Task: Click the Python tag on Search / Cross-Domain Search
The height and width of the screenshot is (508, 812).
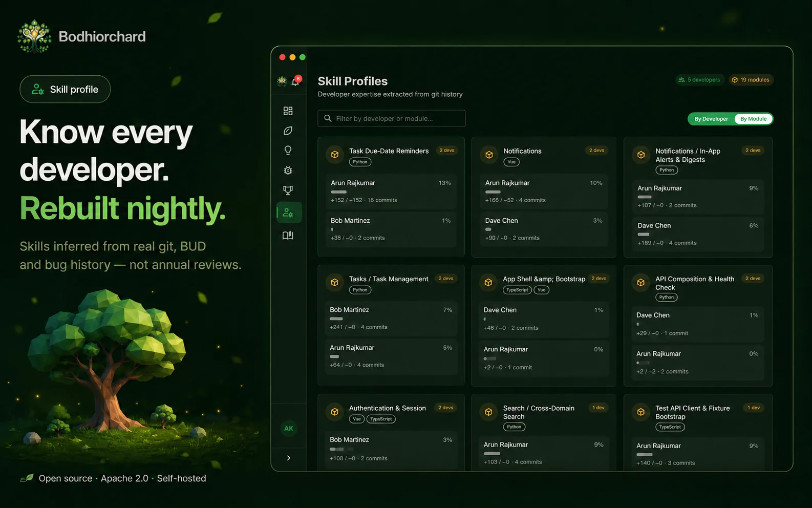Action: 514,427
